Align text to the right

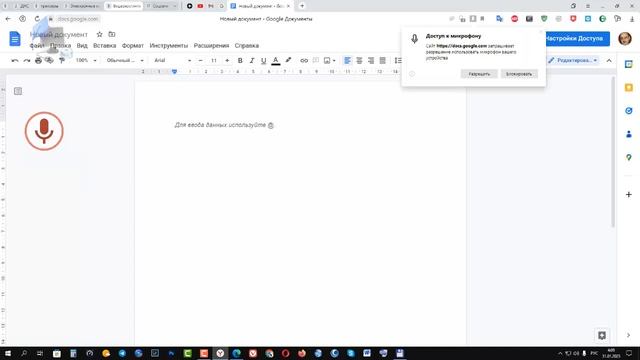click(x=371, y=60)
